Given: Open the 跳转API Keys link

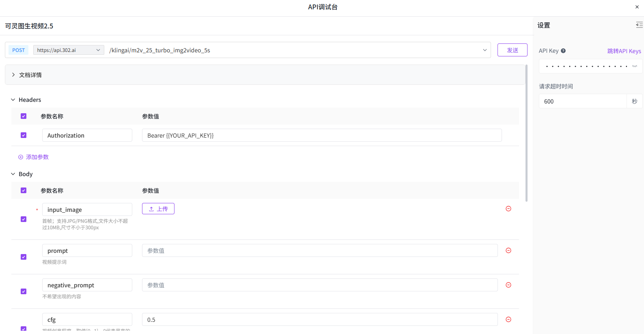Looking at the screenshot, I should click(624, 51).
